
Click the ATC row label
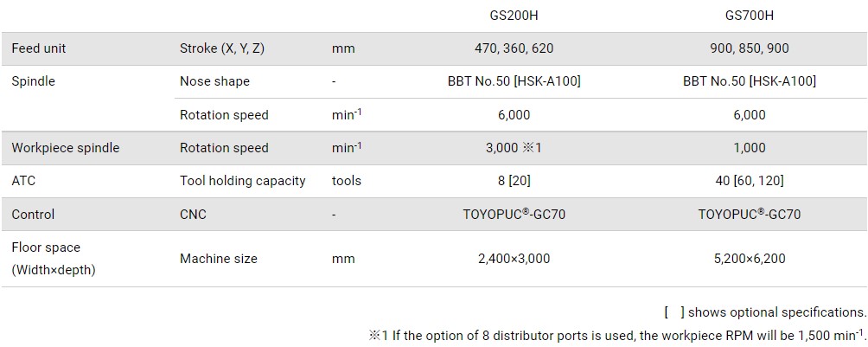point(23,181)
